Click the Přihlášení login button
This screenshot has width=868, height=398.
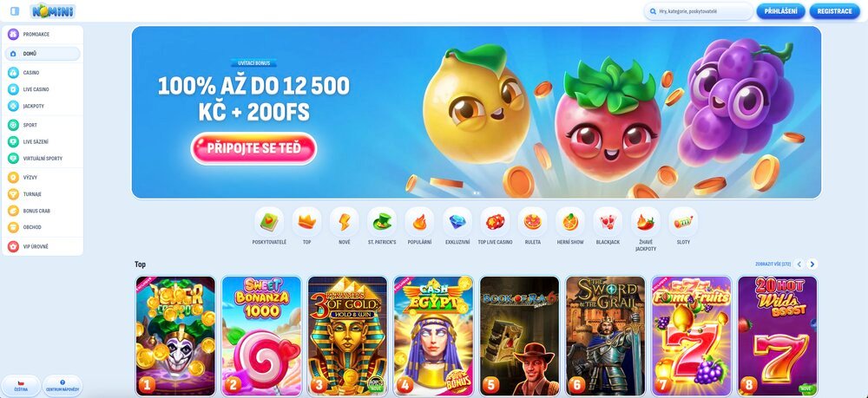tap(780, 11)
